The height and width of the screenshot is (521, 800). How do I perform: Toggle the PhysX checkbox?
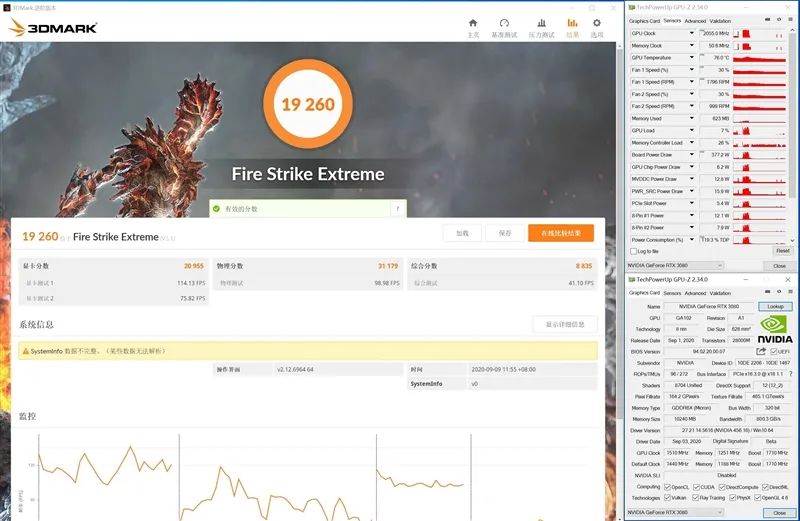733,498
